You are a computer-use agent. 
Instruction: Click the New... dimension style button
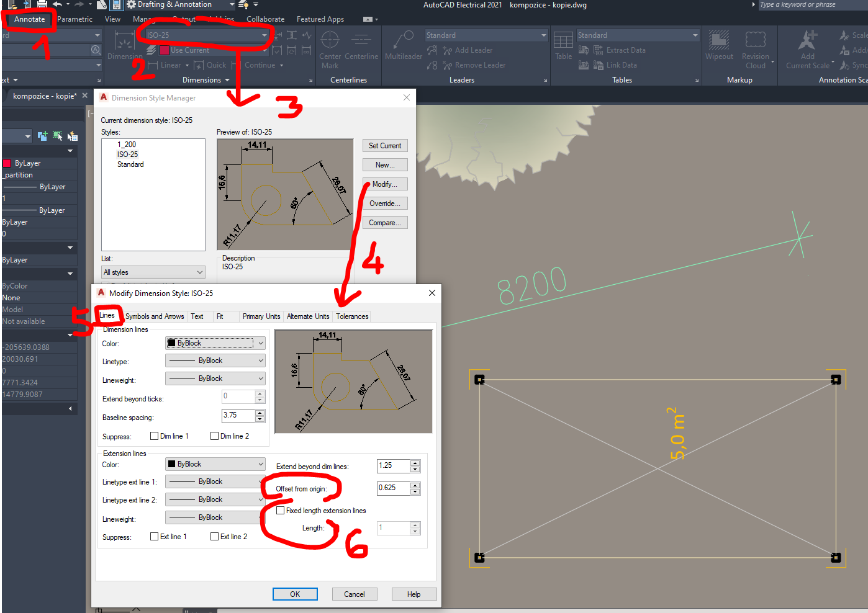coord(385,165)
